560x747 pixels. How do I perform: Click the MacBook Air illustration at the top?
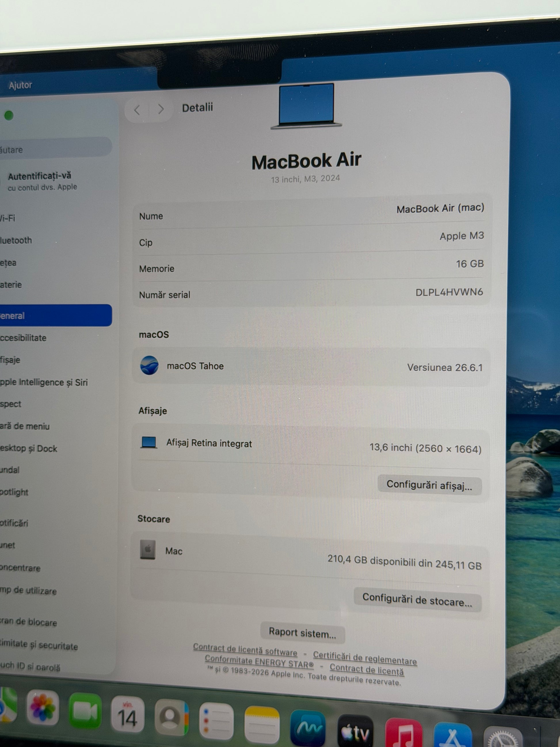point(306,106)
